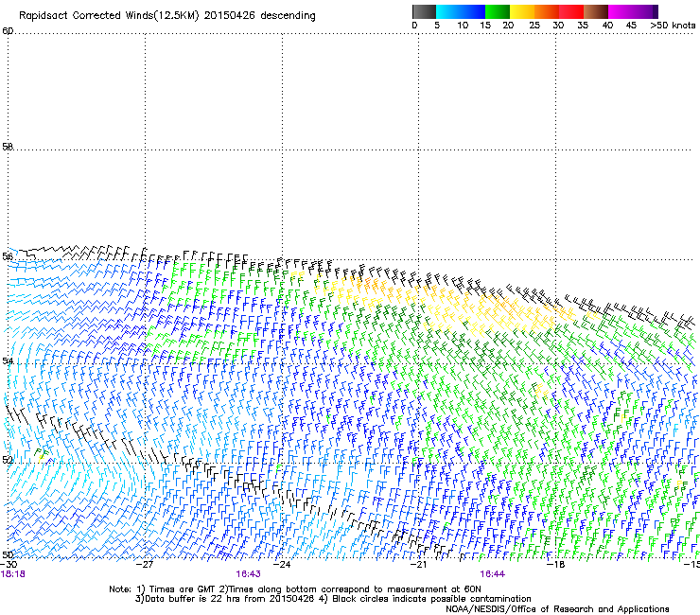The image size is (700, 615).
Task: Click the purple time stamp '18:18'
Action: (13, 574)
